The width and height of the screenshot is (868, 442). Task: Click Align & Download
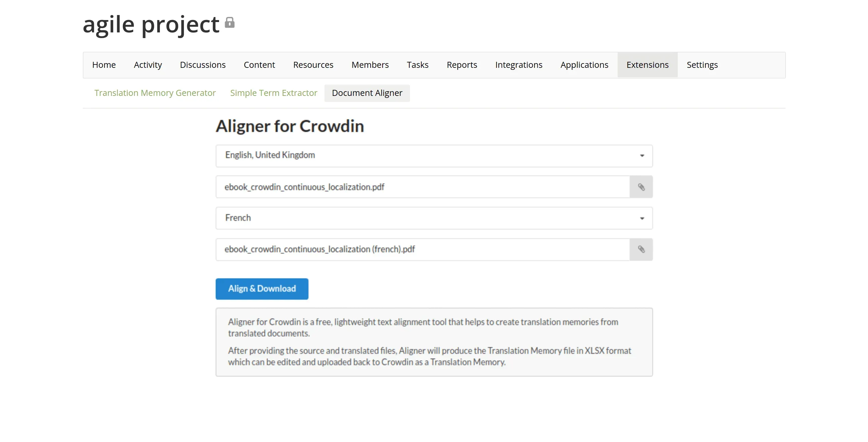262,289
